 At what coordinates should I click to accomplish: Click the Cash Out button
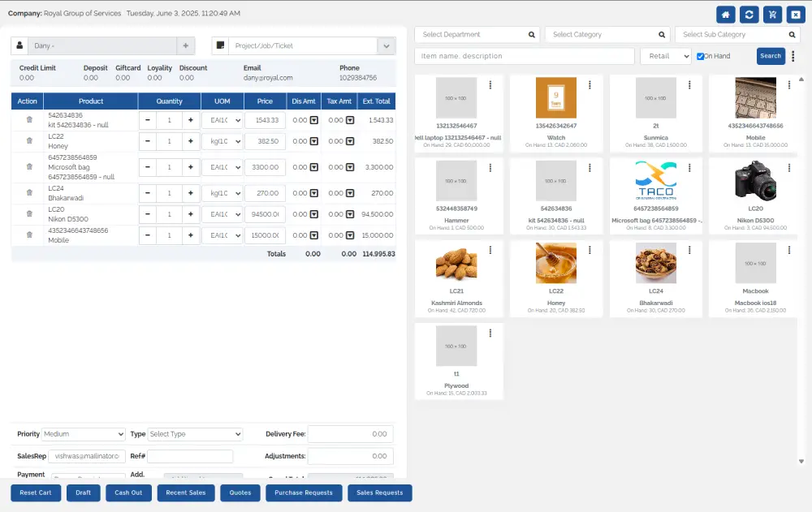pos(128,493)
